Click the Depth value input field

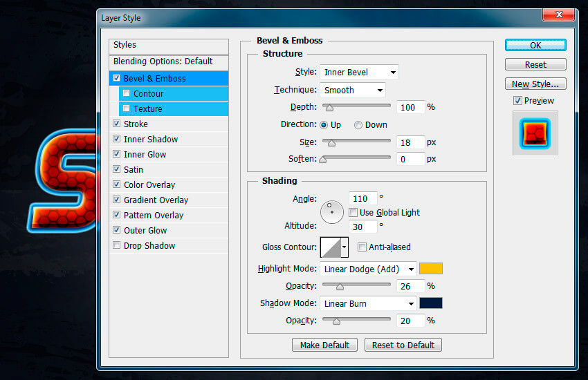tap(410, 107)
